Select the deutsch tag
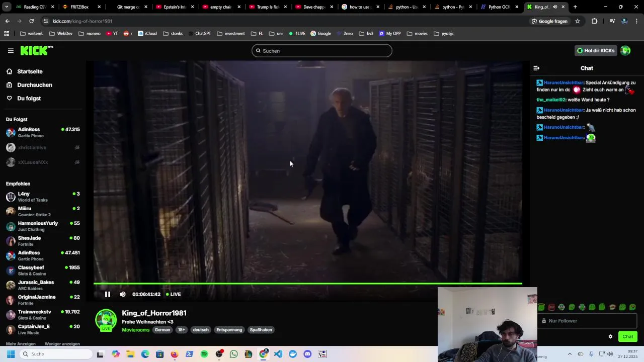Screen dimensions: 644x362 point(201,330)
